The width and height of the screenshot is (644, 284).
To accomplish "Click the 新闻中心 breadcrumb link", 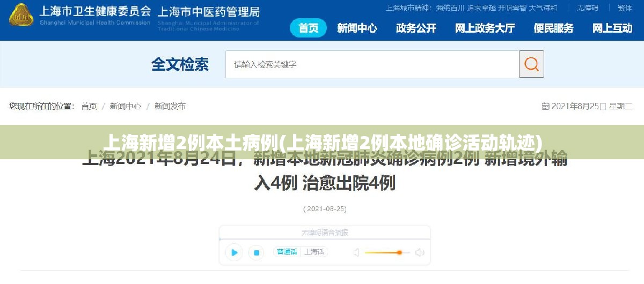I will (126, 106).
